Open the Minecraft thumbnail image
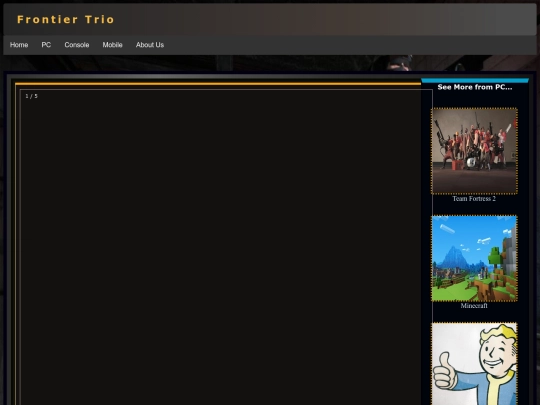The image size is (540, 405). pos(474,258)
